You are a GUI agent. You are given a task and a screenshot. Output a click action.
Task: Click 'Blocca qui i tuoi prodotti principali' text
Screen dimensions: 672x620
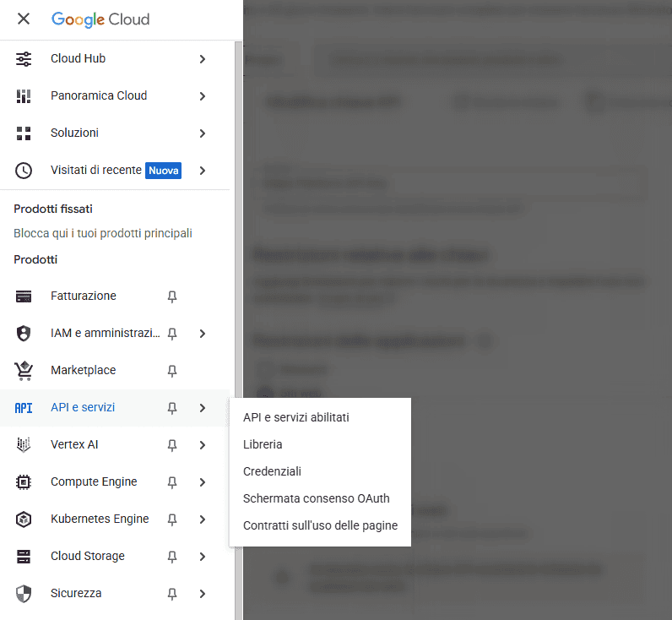pyautogui.click(x=103, y=233)
